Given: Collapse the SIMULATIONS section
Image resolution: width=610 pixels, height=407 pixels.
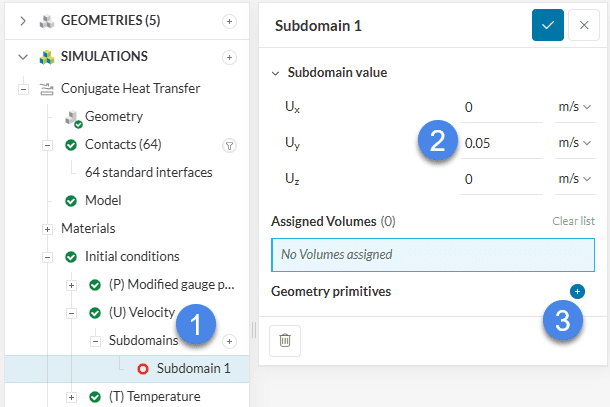Looking at the screenshot, I should coord(23,57).
